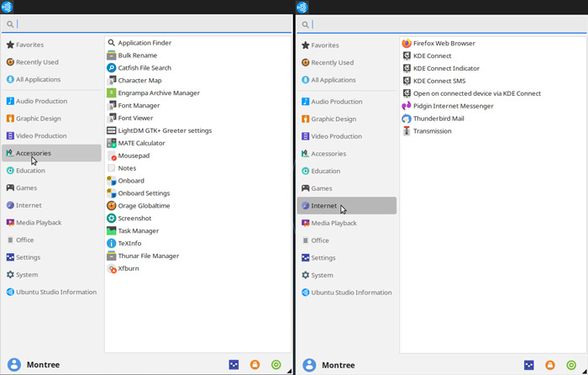Launch MATE Calculator
588x375 pixels.
click(x=141, y=143)
